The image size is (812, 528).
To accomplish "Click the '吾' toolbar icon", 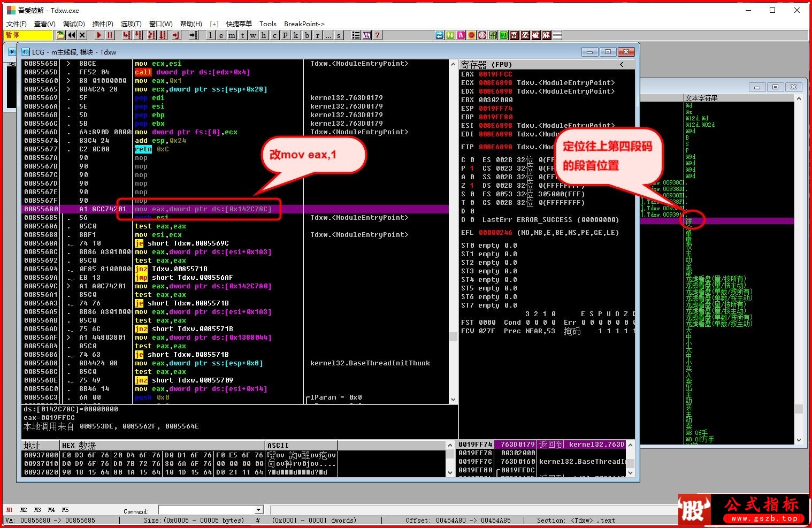I will (x=514, y=35).
